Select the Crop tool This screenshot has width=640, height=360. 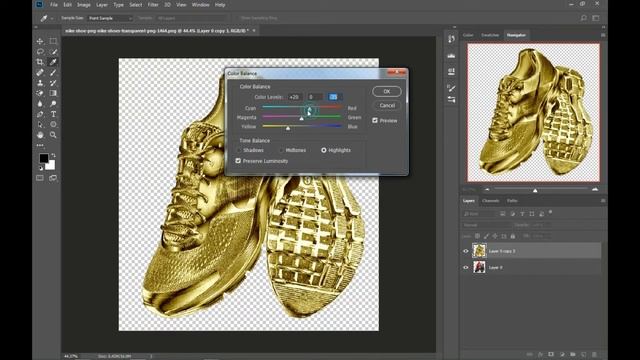click(x=40, y=62)
